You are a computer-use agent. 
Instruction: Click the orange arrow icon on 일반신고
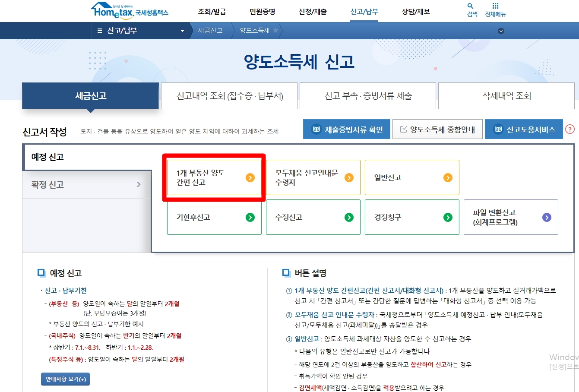pyautogui.click(x=448, y=177)
